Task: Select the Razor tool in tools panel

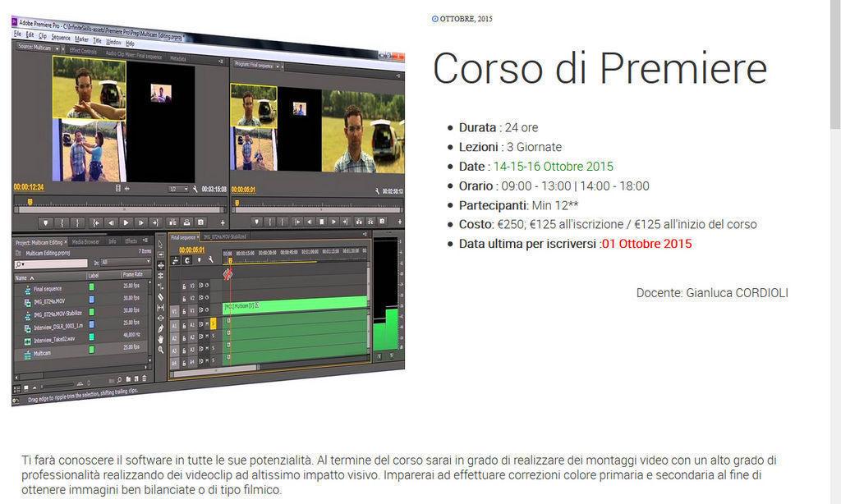Action: click(160, 296)
